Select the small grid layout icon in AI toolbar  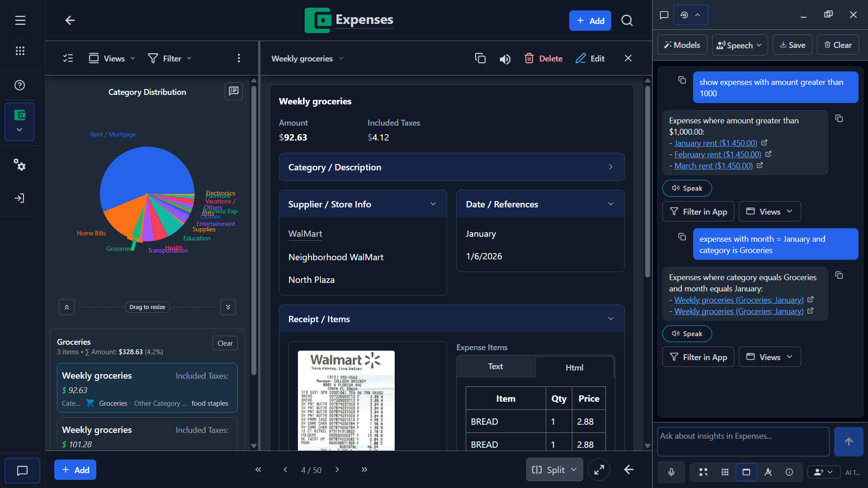click(x=725, y=472)
